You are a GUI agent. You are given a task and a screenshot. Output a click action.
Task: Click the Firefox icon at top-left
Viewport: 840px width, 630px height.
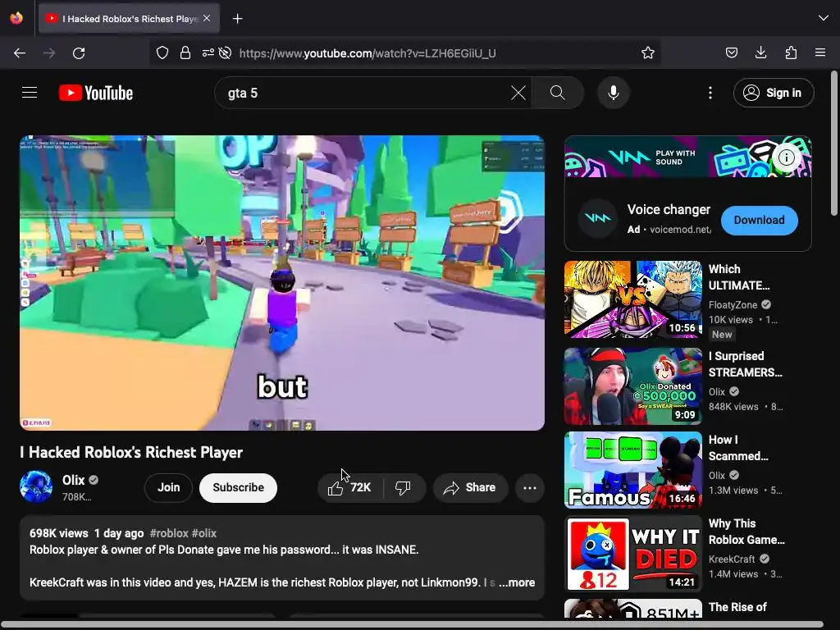coord(16,18)
